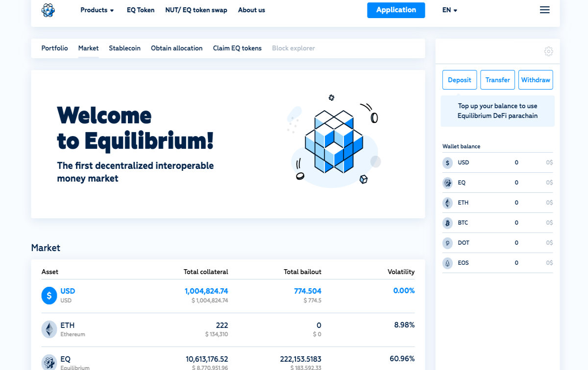
Task: Click the USD dollar icon in Market table
Action: [x=49, y=296]
